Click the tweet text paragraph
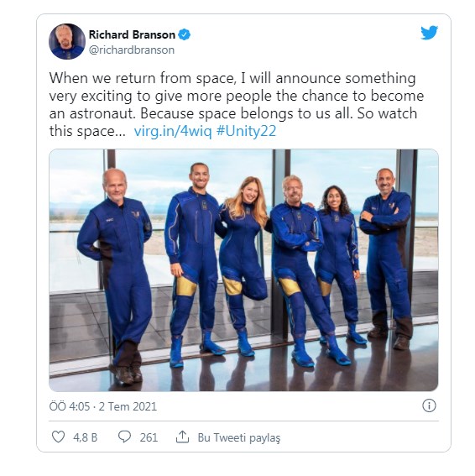Image resolution: width=475 pixels, height=476 pixels. [x=237, y=104]
